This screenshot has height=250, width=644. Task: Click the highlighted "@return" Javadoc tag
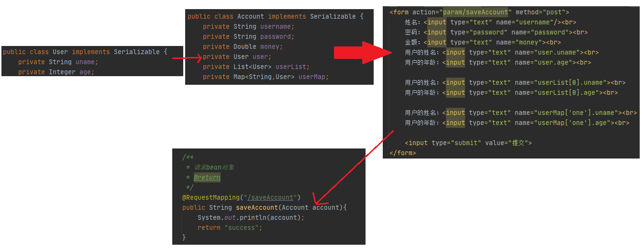click(x=207, y=177)
